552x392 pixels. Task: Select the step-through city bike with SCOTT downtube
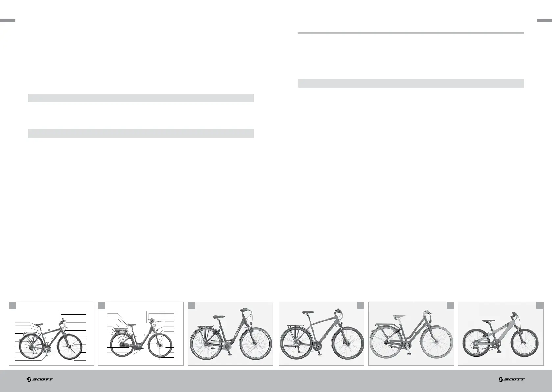click(x=230, y=334)
